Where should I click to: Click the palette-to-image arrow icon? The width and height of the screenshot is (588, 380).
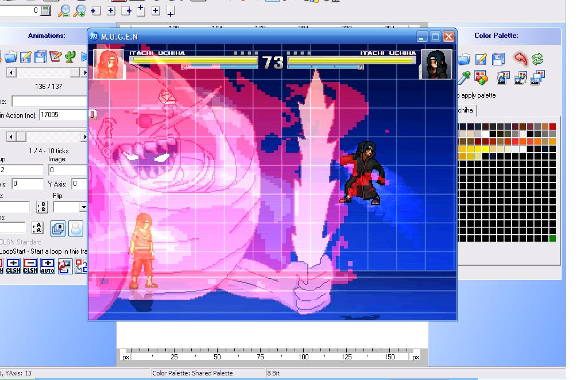[503, 78]
